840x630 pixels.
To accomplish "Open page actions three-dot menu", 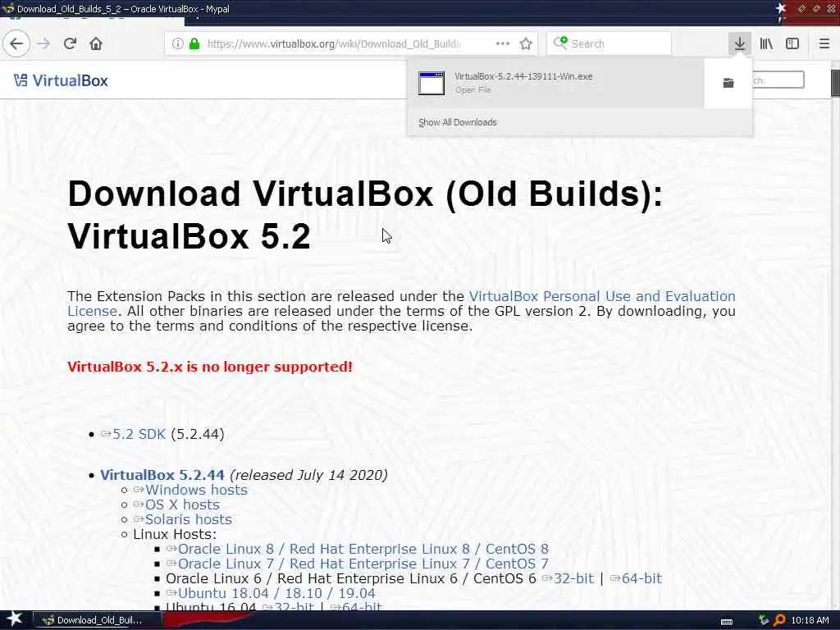I will (503, 43).
